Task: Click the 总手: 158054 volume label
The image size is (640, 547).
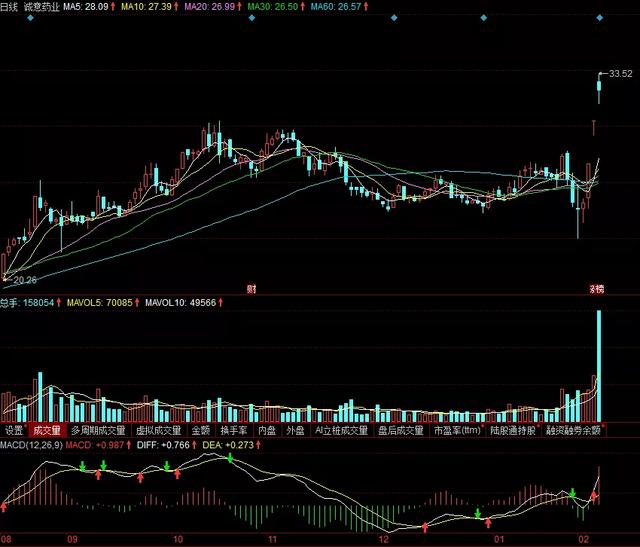Action: (27, 302)
